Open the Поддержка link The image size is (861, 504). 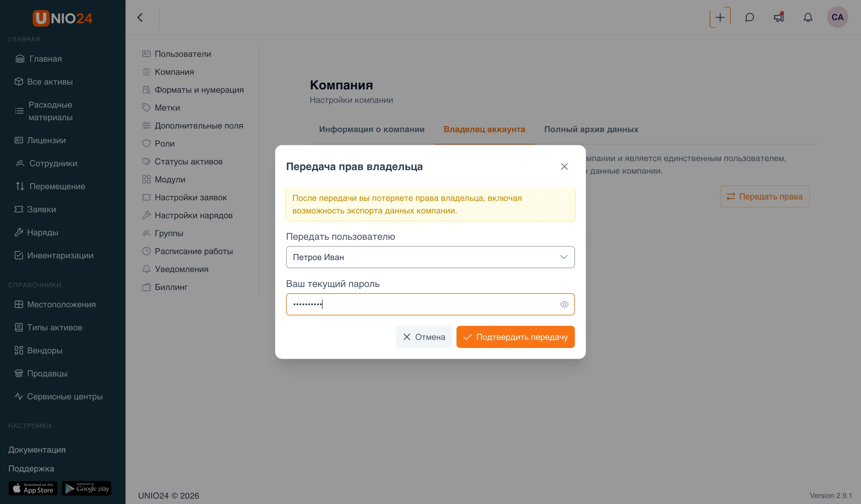(x=31, y=468)
